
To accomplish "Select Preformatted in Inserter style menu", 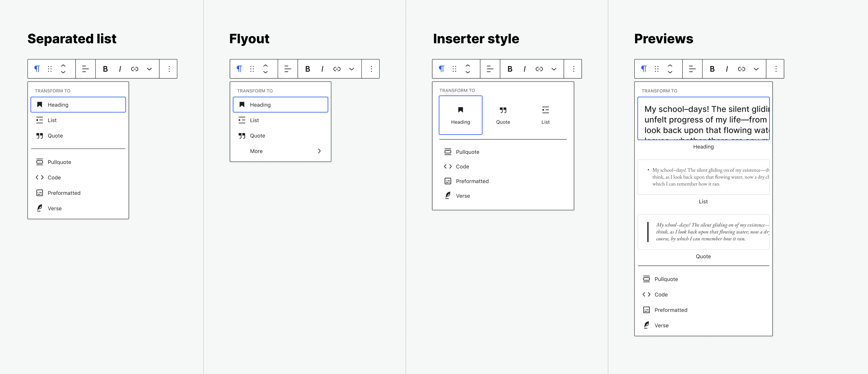I will tap(472, 181).
